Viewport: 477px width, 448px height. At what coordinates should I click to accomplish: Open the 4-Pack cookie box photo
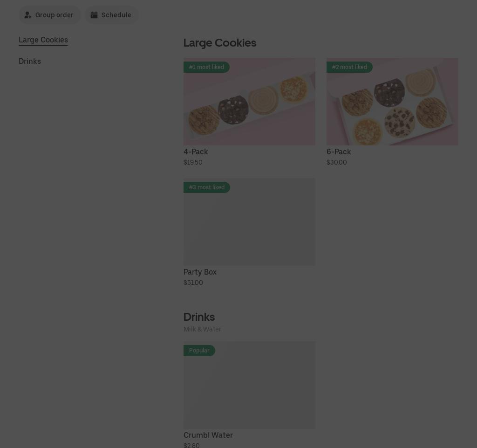pyautogui.click(x=249, y=102)
